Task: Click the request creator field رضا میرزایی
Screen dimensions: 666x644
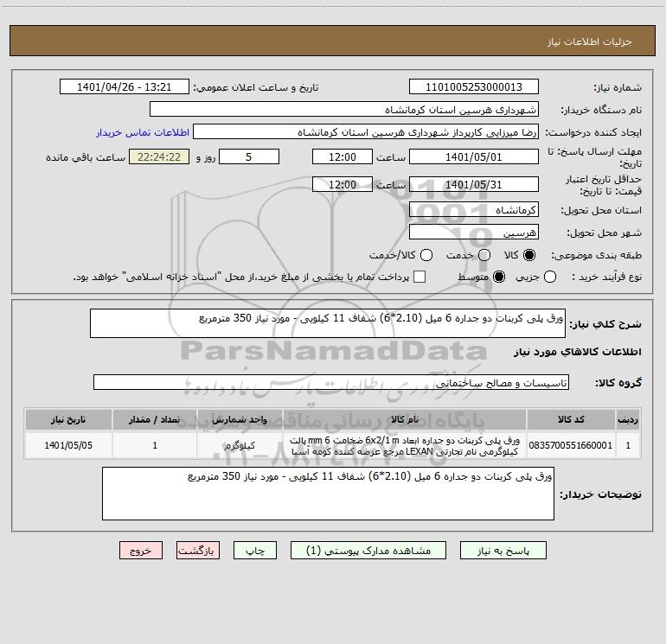Action: pos(366,132)
